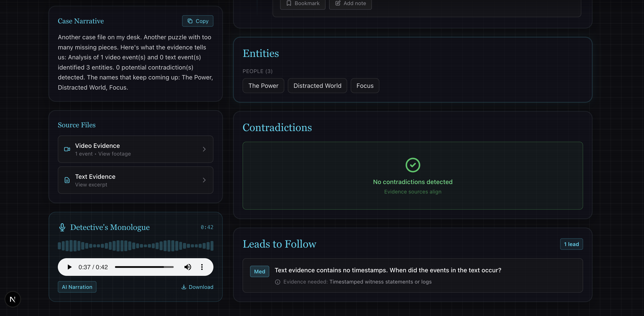Click the Copy narrative button
Viewport: 644px width, 316px height.
point(198,21)
